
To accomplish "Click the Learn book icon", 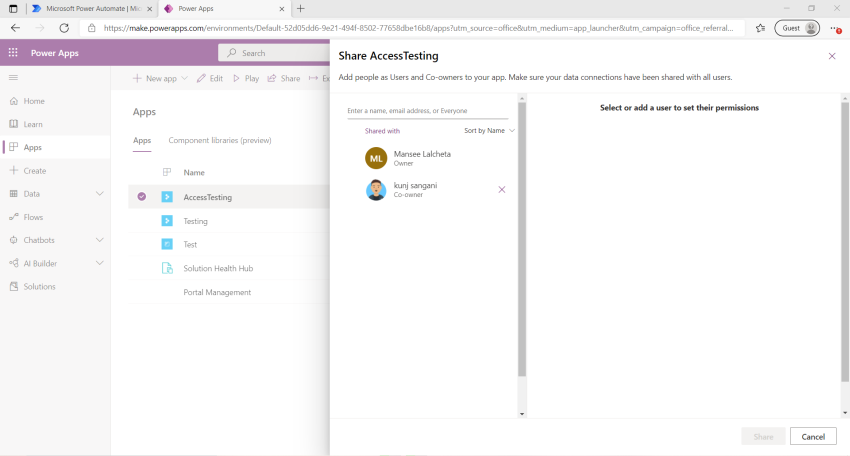I will pyautogui.click(x=14, y=124).
